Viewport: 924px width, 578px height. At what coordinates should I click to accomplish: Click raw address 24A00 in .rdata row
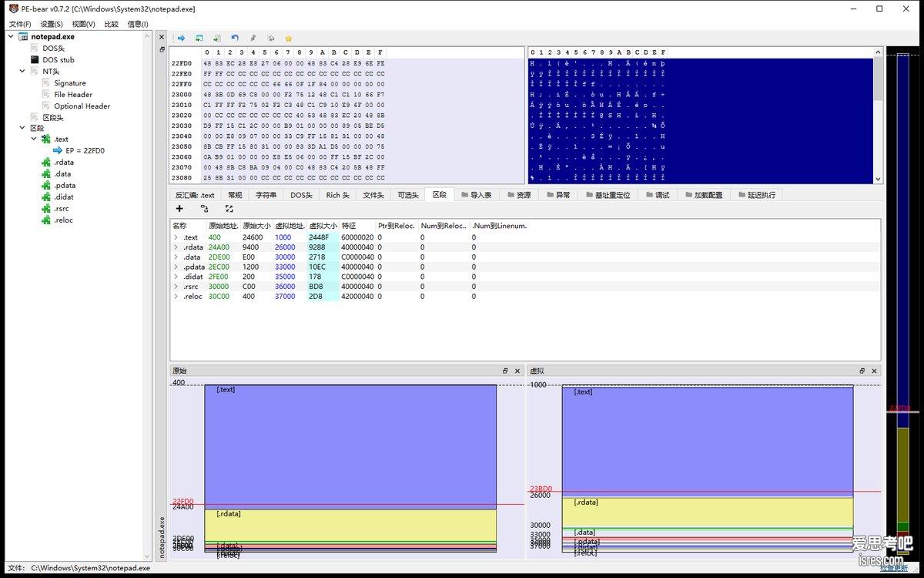219,247
